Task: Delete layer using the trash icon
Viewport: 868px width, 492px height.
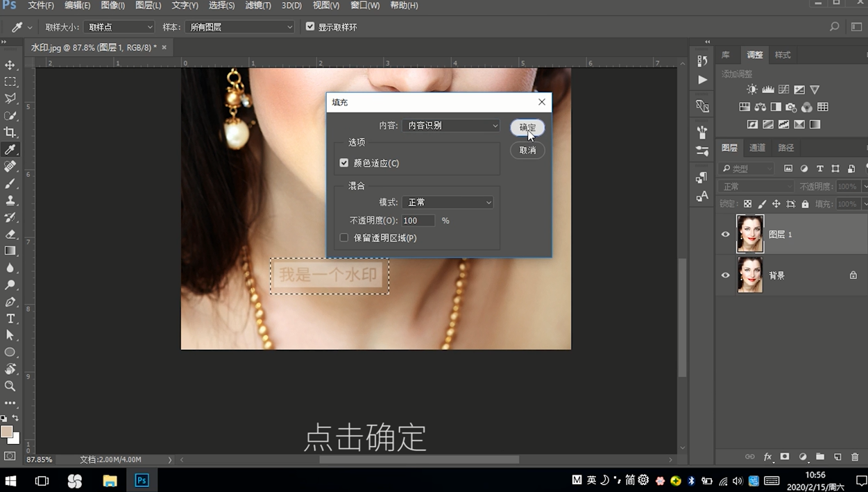Action: [x=856, y=457]
